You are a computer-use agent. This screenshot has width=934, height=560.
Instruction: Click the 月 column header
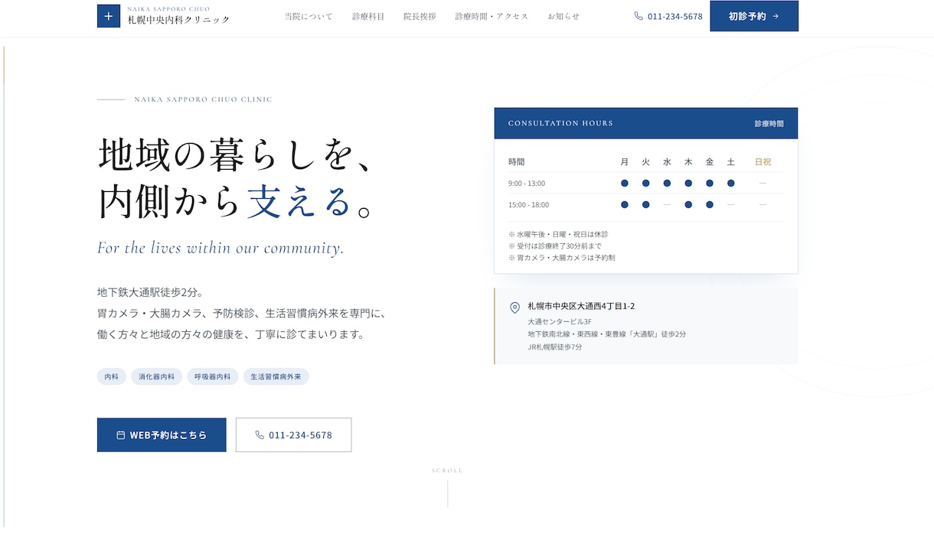tap(625, 162)
